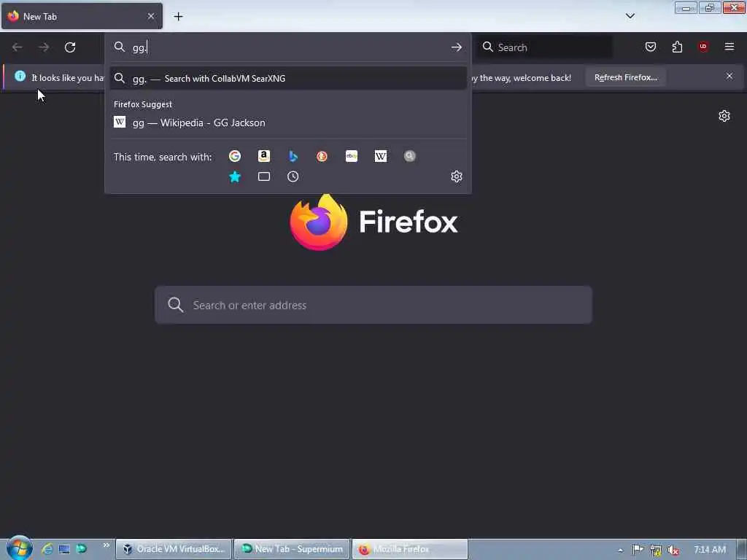Search in bookmarks via star icon
Image resolution: width=747 pixels, height=560 pixels.
click(235, 176)
